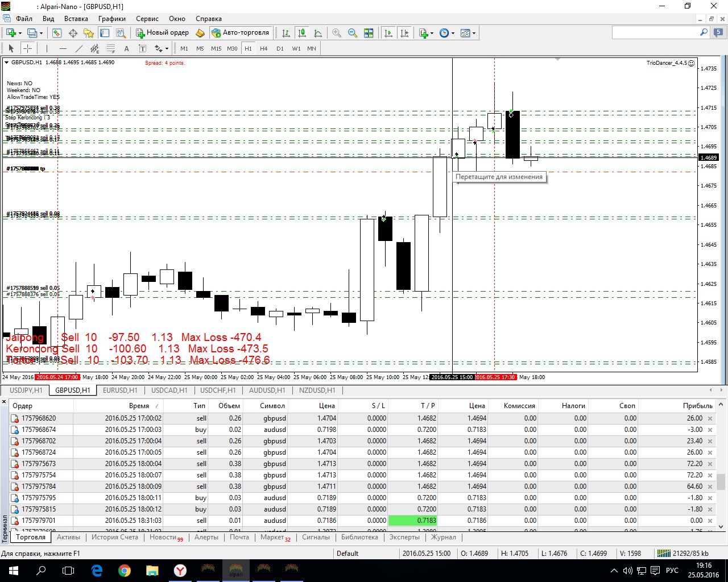728x582 pixels.
Task: Draw a horizontal line tool
Action: pos(63,48)
